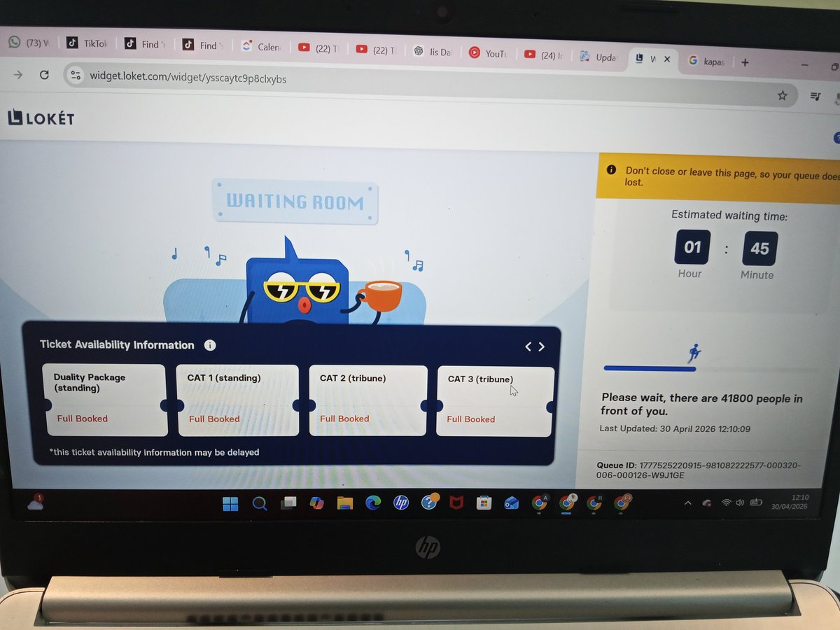Open File Explorer from the taskbar
This screenshot has height=630, width=840.
tap(344, 503)
